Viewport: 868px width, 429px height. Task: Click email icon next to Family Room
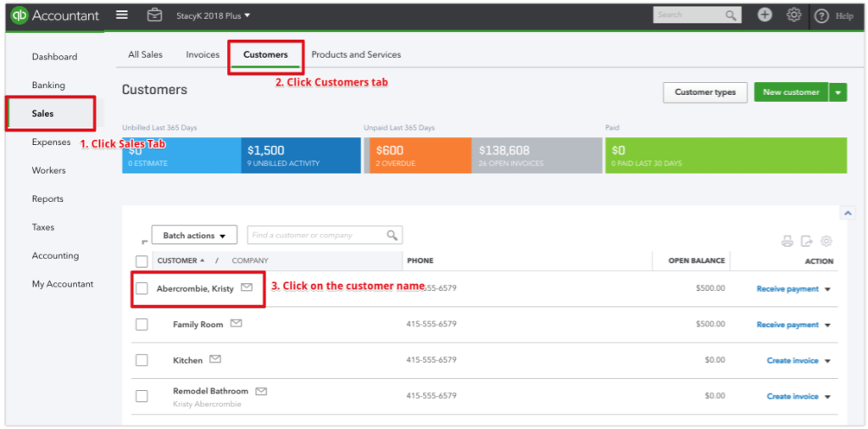coord(236,324)
